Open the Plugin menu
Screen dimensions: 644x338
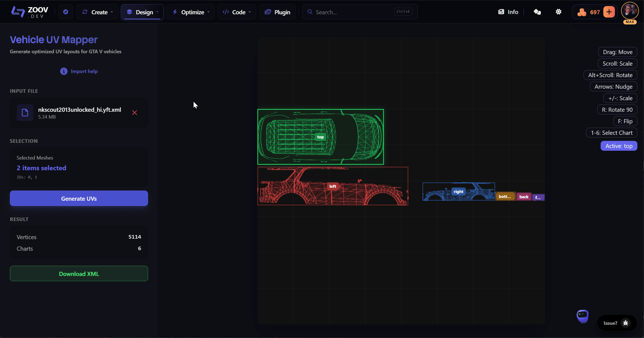(277, 12)
